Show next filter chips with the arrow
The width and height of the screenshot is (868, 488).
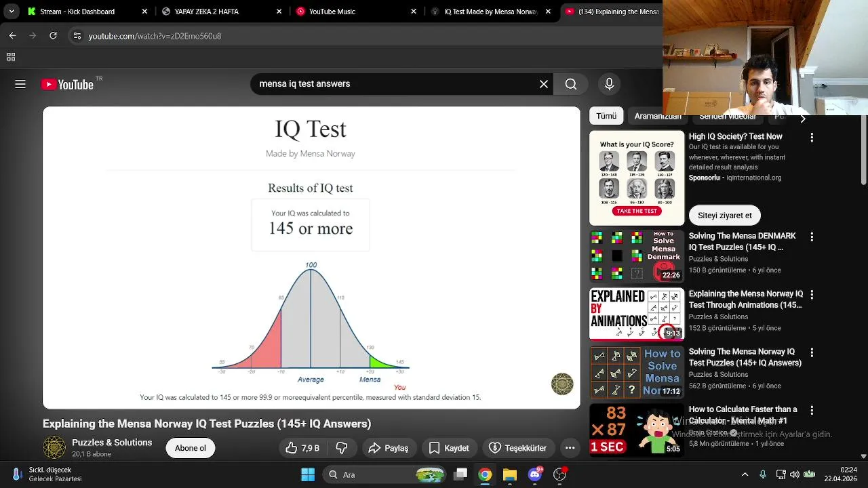(803, 119)
